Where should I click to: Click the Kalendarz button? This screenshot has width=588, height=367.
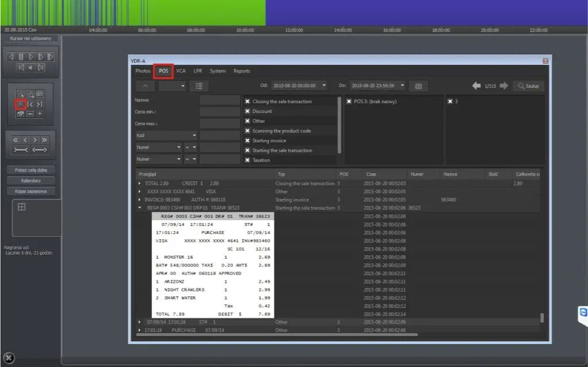[x=32, y=181]
